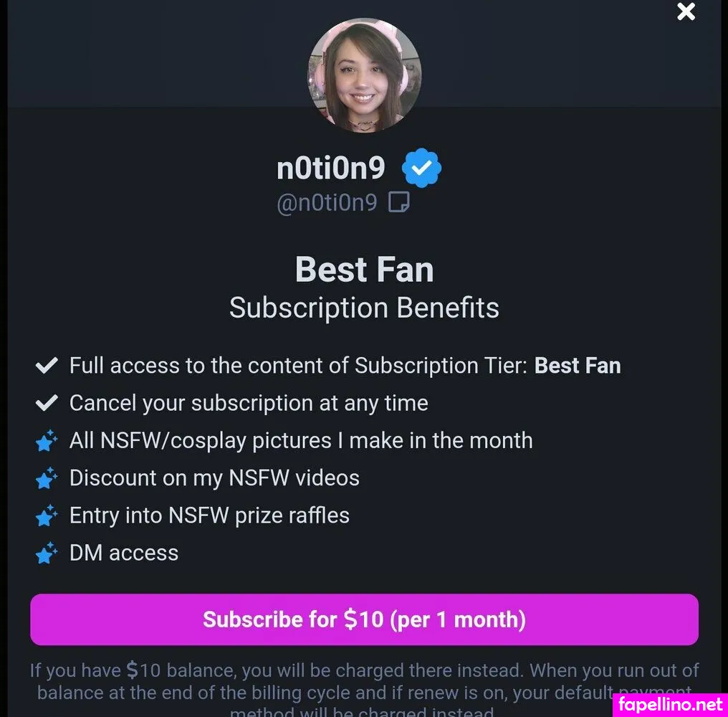Open the creator's profile picture
Viewport: 728px width, 717px height.
364,76
